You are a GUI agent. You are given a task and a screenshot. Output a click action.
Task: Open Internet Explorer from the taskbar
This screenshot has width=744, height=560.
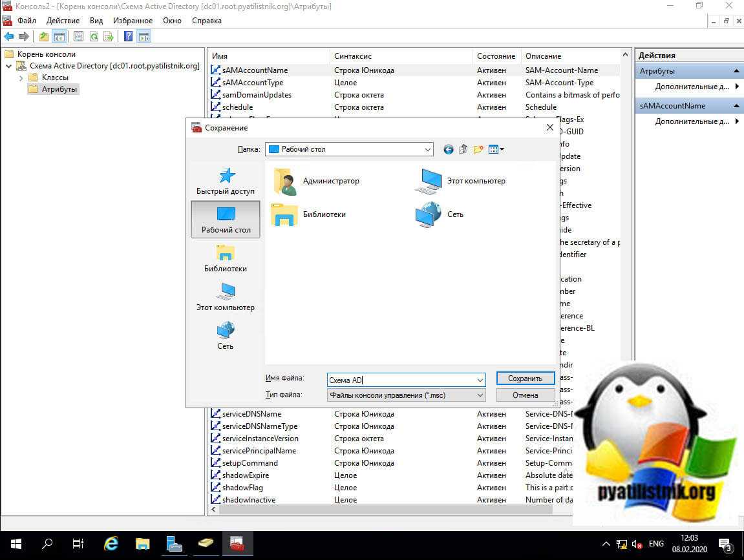tap(111, 543)
